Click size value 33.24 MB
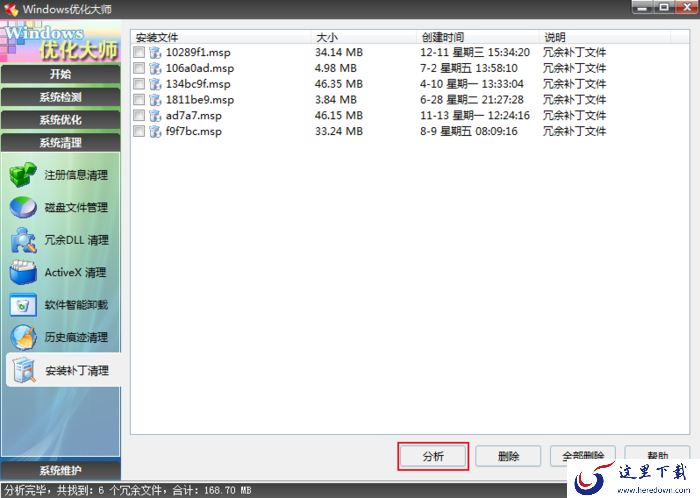 coord(339,131)
